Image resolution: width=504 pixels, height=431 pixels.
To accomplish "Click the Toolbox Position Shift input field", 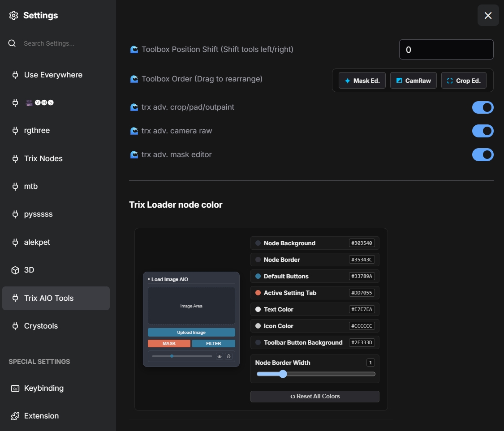I will tap(446, 50).
